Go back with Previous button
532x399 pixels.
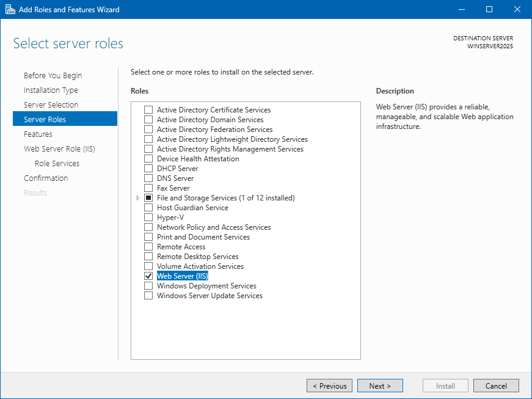point(330,386)
